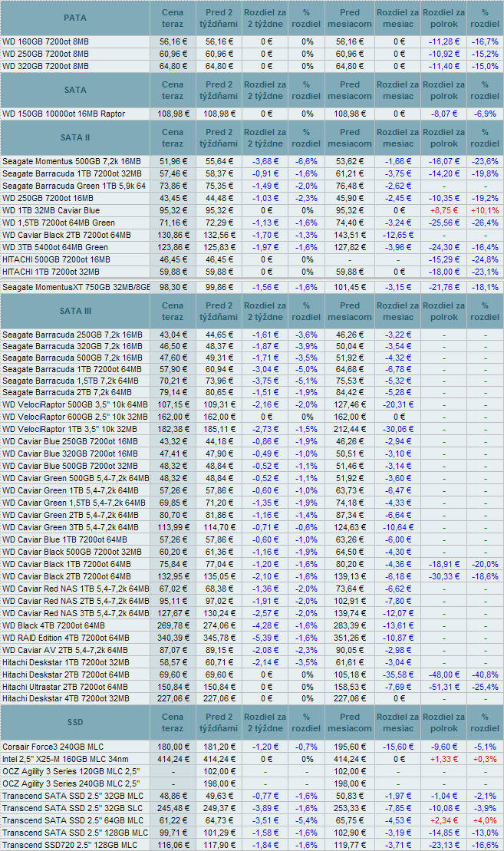The height and width of the screenshot is (851, 504).
Task: Select WD Caviar Blue 320GB 7200ot 16MB name
Action: pos(70,454)
